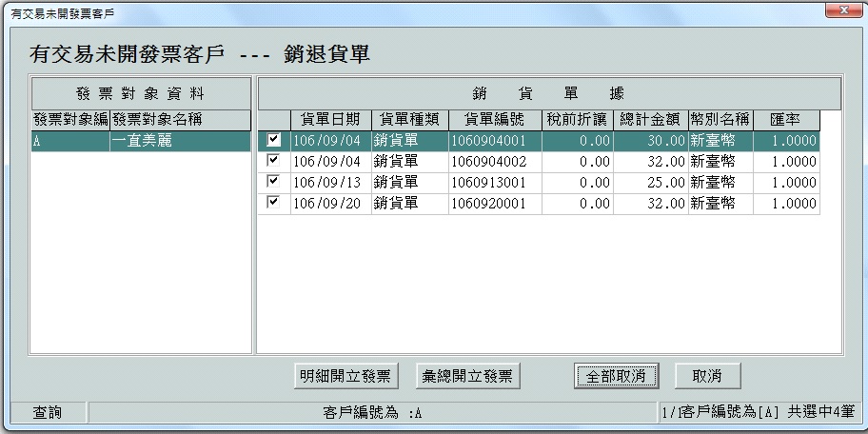Click the 貨單日期 column header
Viewport: 868px width, 434px height.
[x=330, y=120]
